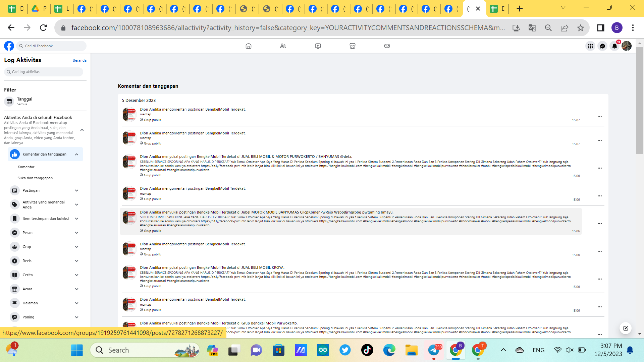Click the Facebook logo
The width and height of the screenshot is (644, 362).
point(9,46)
